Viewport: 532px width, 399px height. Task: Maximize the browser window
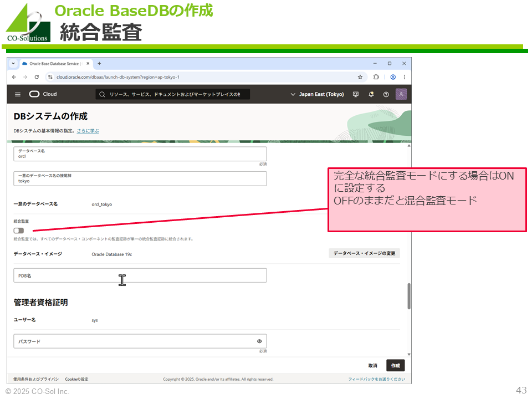[390, 63]
